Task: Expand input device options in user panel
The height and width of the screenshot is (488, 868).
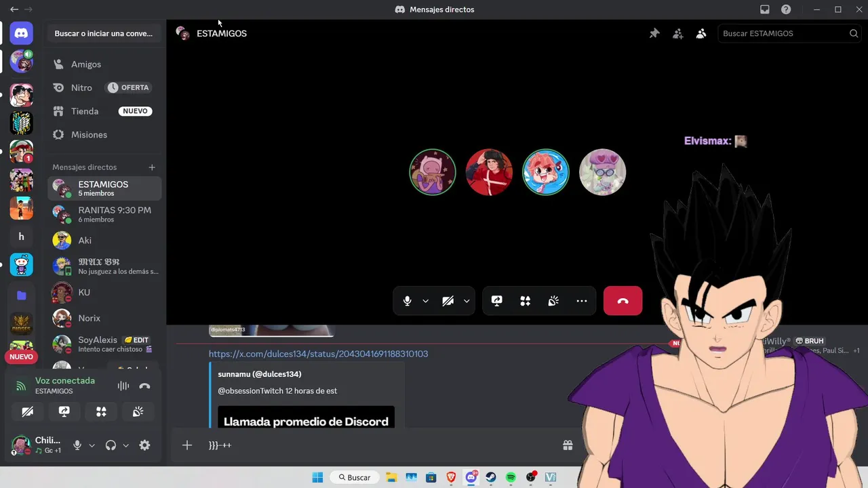Action: coord(92,445)
